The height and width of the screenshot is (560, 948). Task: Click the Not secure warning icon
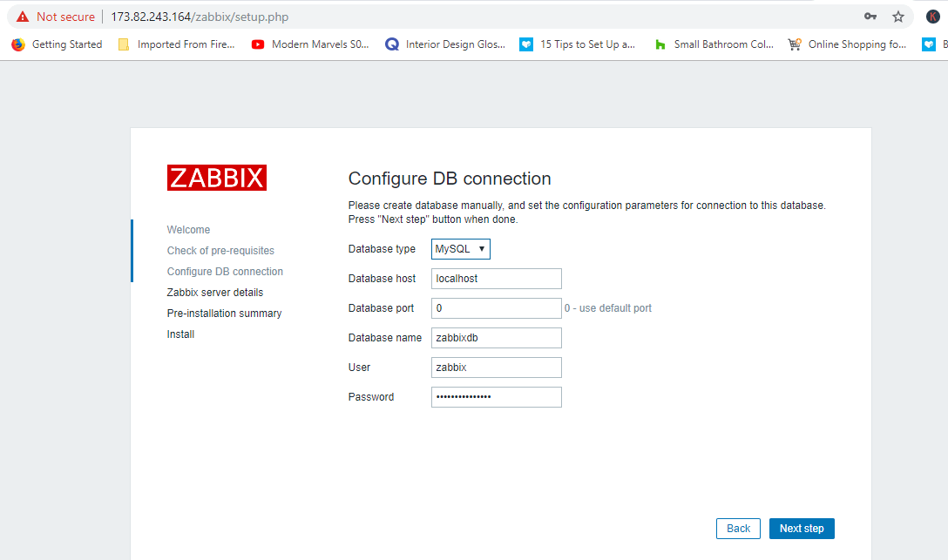coord(23,17)
